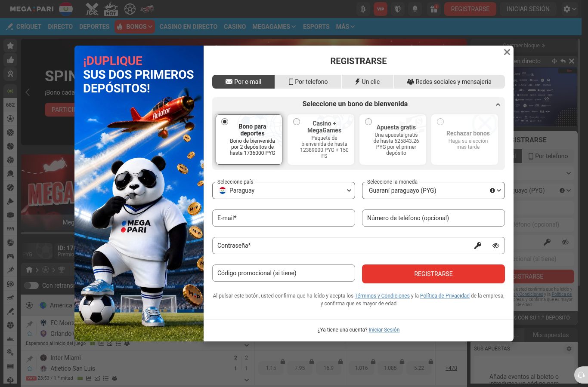Click the home breadcrumb icon
588x387 pixels.
click(29, 270)
